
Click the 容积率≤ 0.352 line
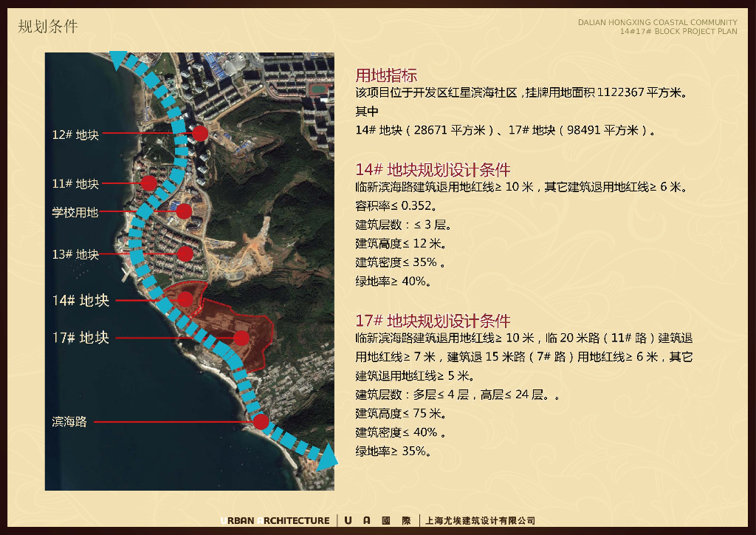pos(396,205)
